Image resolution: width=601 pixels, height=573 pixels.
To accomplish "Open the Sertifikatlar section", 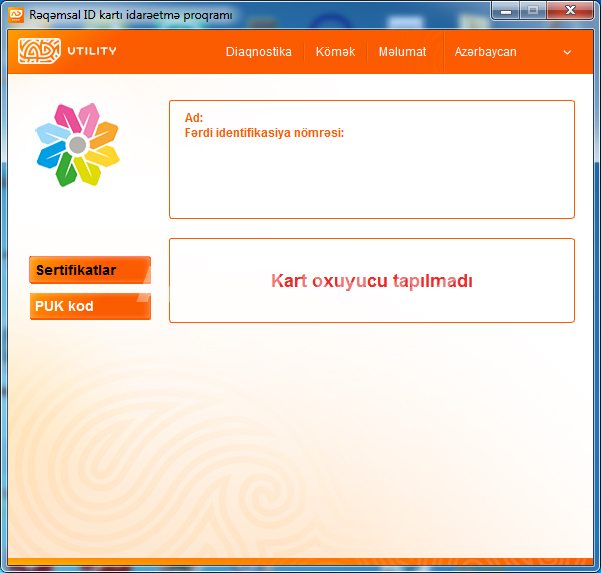I will coord(90,270).
